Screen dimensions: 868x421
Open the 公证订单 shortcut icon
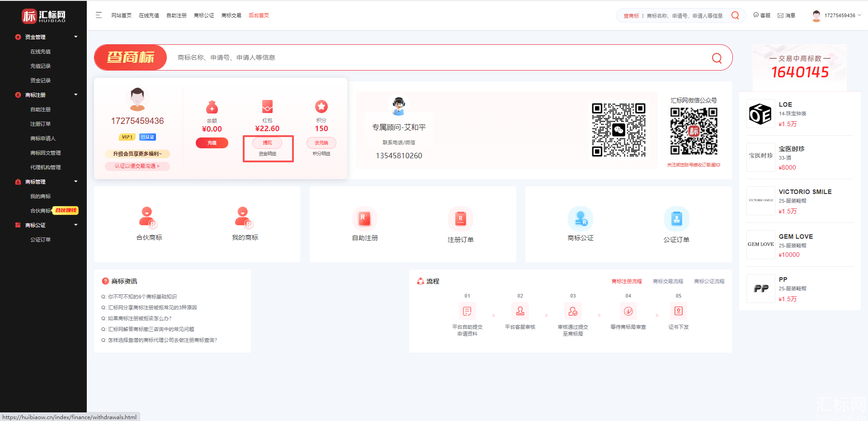click(x=676, y=219)
